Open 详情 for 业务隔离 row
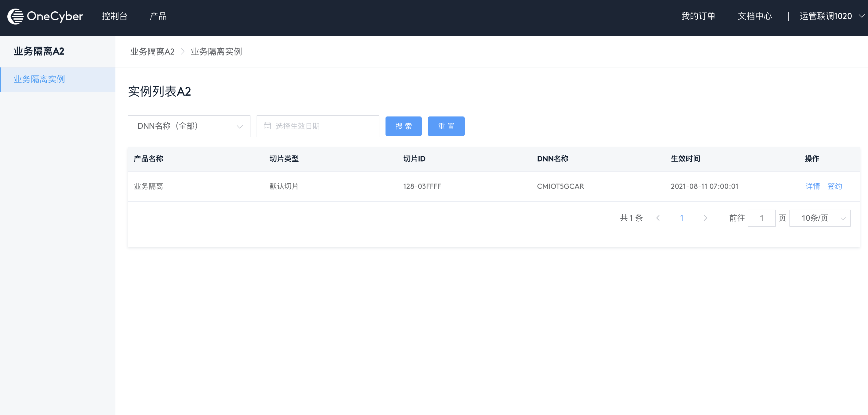The image size is (868, 415). tap(812, 186)
